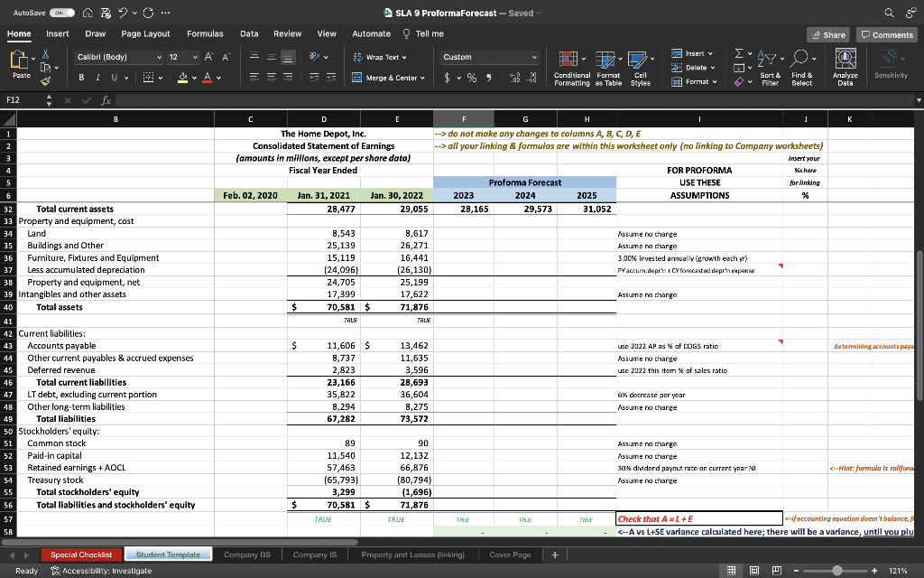This screenshot has height=578, width=924.
Task: Click the Paste clipboard icon
Action: click(x=20, y=60)
